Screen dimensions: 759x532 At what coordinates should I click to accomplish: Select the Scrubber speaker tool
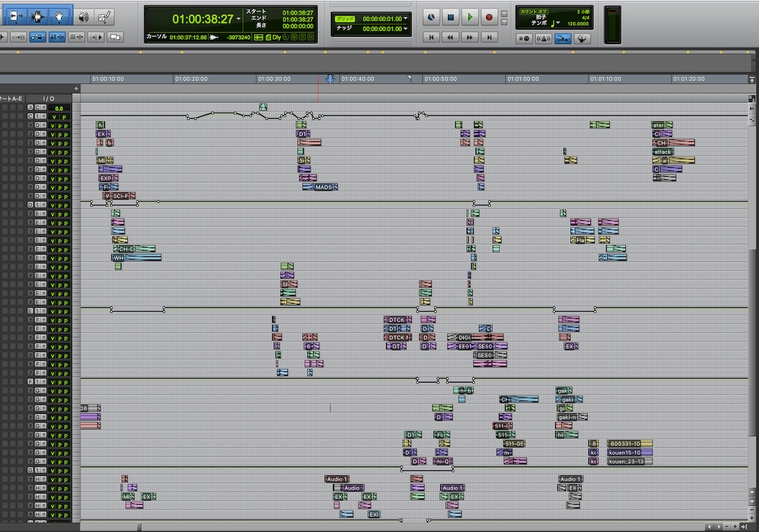83,16
